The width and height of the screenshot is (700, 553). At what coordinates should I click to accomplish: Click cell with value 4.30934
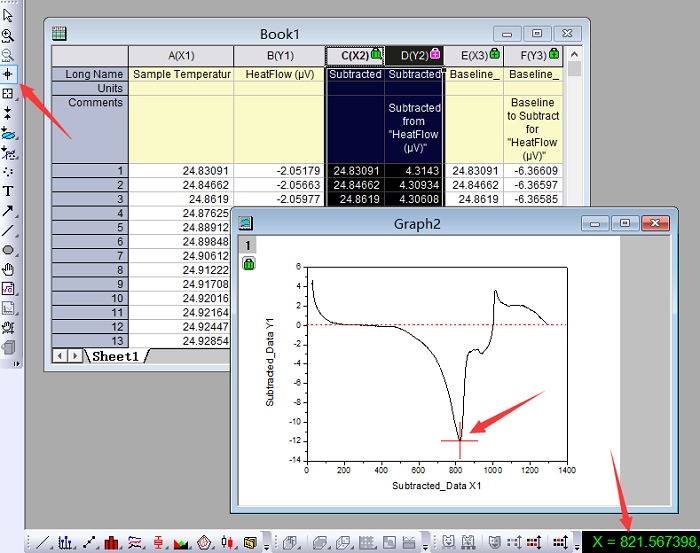(x=414, y=185)
